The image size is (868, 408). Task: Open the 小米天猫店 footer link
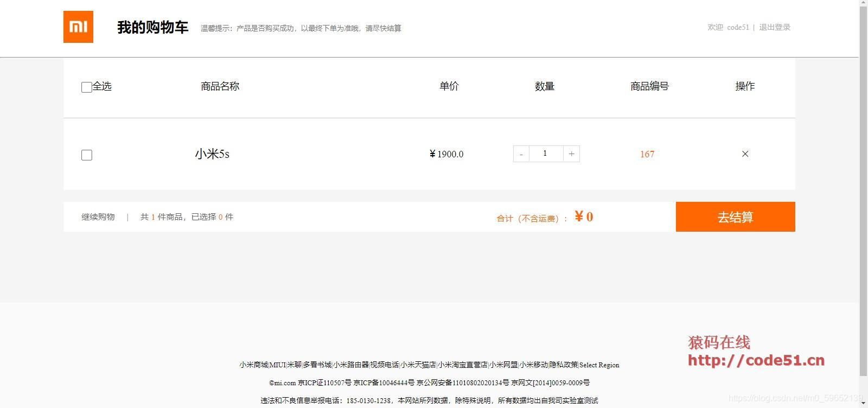click(x=418, y=365)
